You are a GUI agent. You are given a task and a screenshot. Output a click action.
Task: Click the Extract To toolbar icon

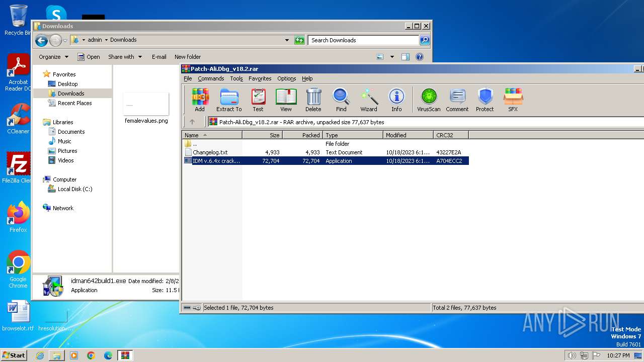click(x=229, y=100)
